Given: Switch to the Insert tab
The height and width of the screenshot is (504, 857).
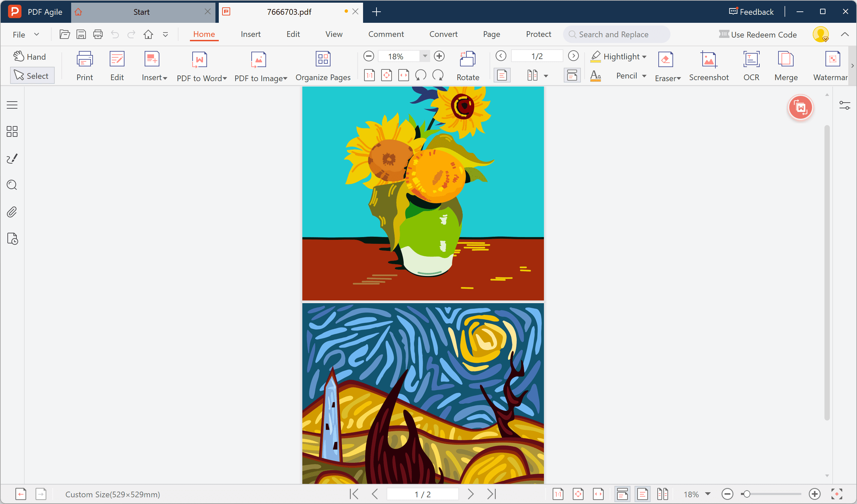Looking at the screenshot, I should click(x=251, y=34).
